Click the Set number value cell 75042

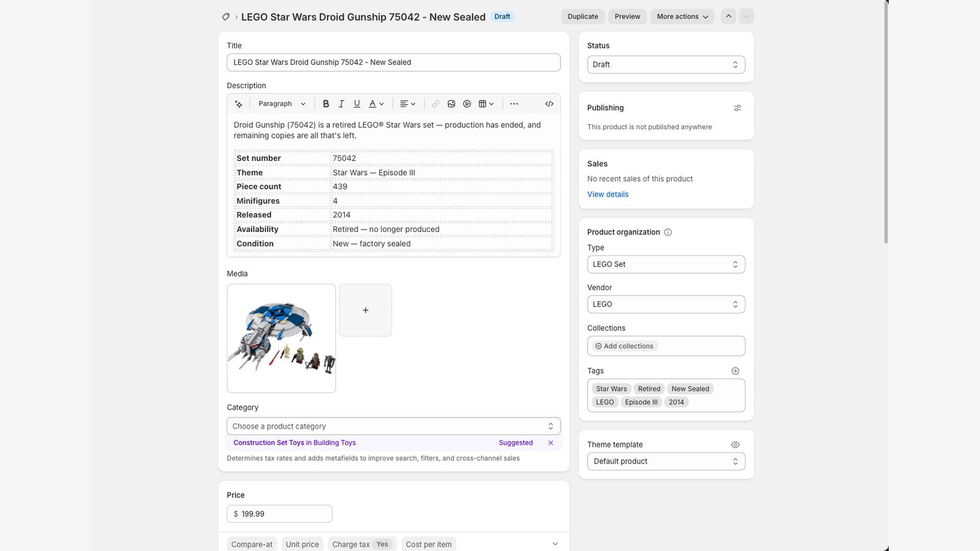(442, 159)
